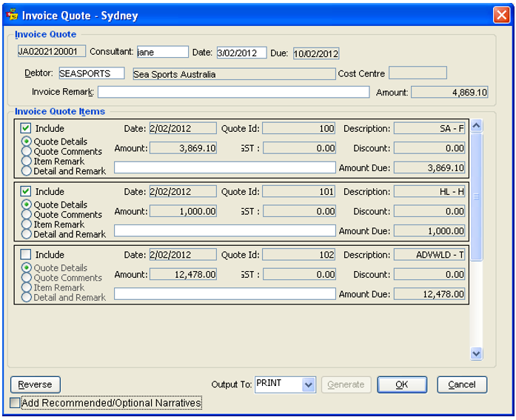Close the Invoice Quote - Sydney window

(501, 15)
